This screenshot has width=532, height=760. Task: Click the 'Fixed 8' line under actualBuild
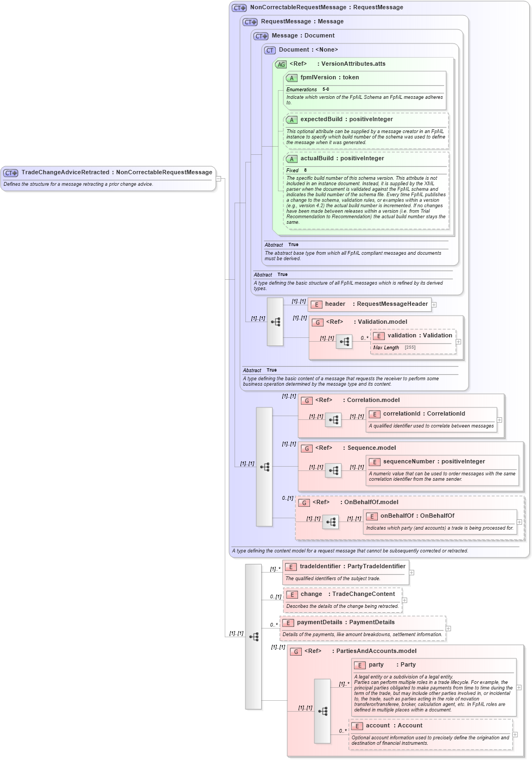point(297,171)
